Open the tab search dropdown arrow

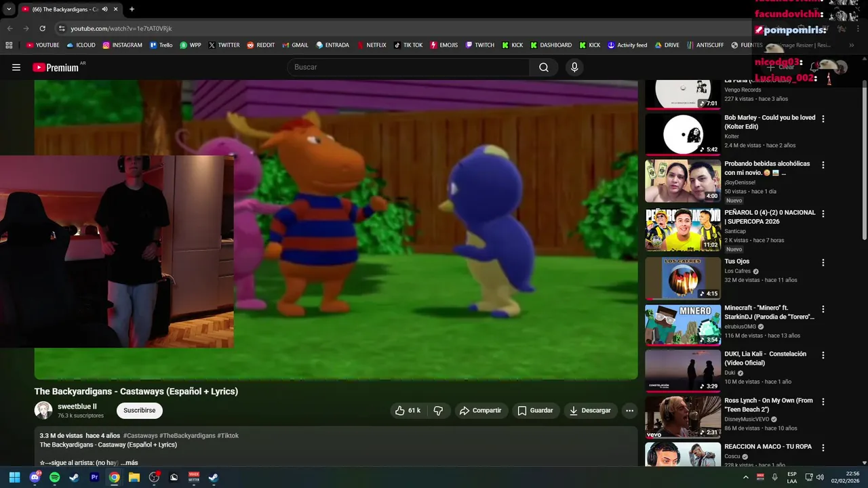9,9
